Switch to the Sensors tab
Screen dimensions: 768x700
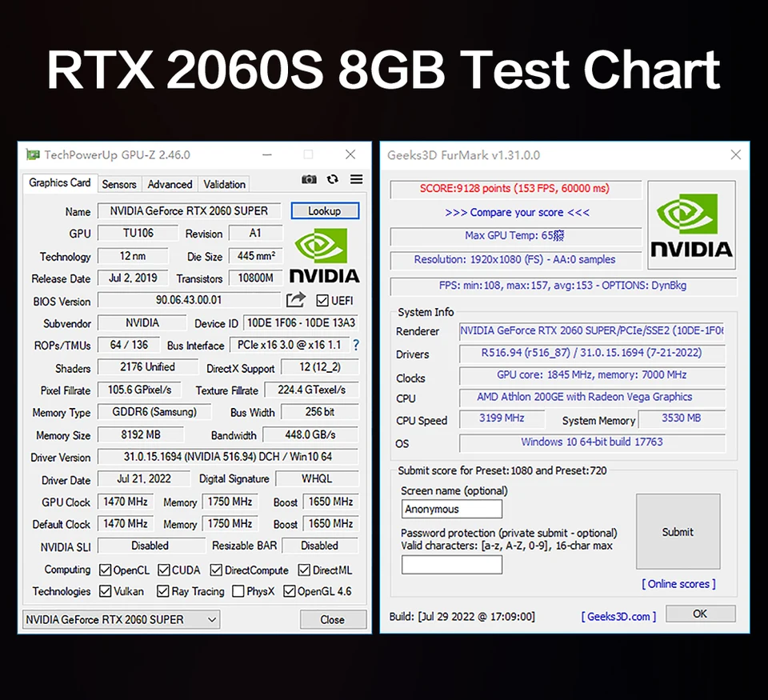[119, 184]
